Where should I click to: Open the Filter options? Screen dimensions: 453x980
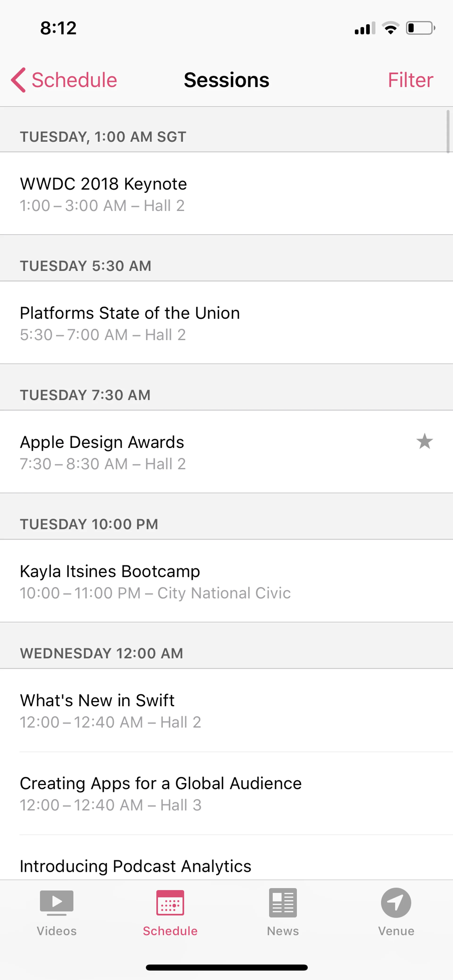coord(410,80)
